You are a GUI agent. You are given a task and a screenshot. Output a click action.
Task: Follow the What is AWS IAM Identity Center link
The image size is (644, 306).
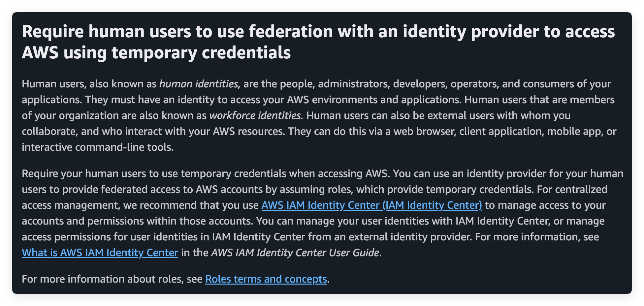click(x=100, y=253)
